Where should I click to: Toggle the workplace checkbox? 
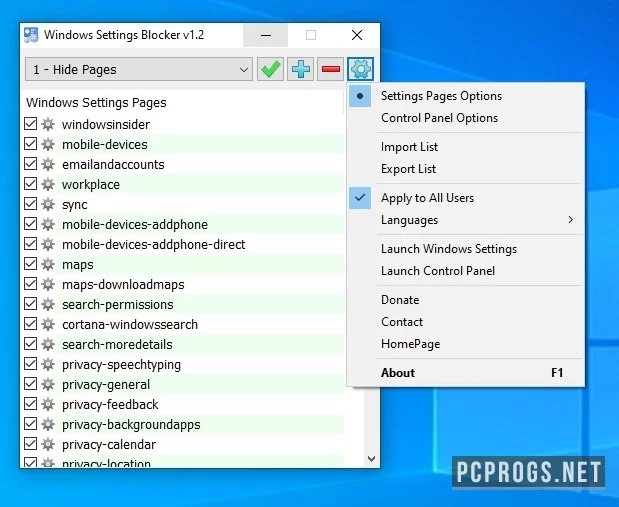pos(30,184)
